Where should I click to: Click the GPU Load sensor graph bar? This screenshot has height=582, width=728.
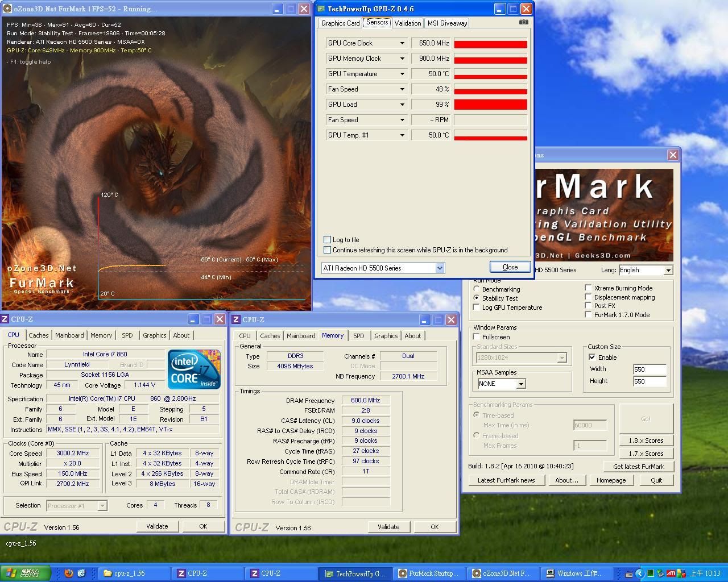click(490, 105)
